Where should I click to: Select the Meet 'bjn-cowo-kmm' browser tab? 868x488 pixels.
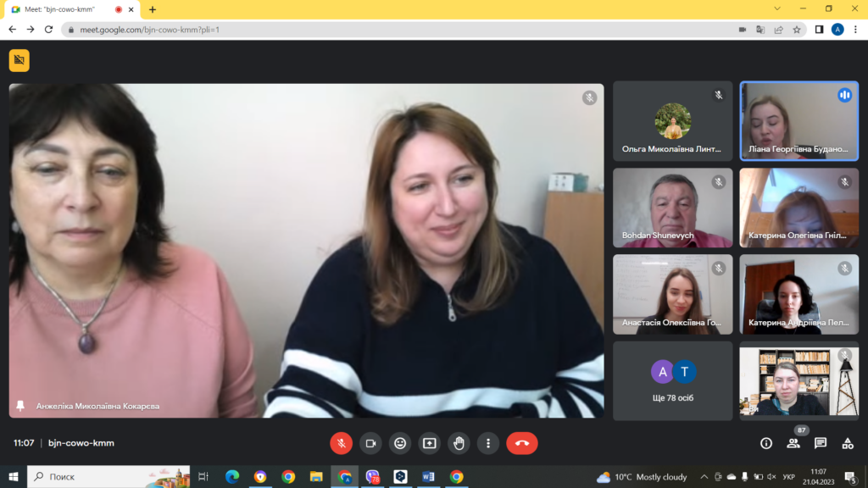(x=64, y=9)
